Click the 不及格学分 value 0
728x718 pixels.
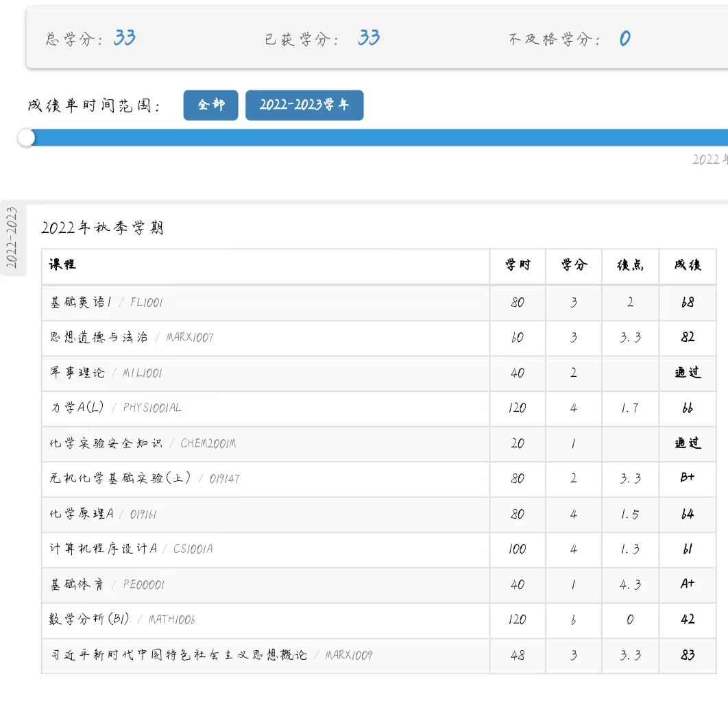(625, 38)
